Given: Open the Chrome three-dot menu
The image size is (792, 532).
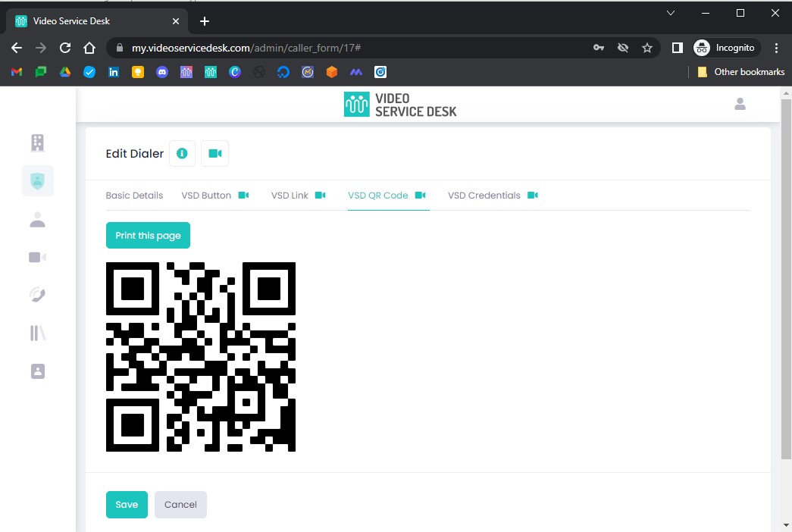Looking at the screenshot, I should point(776,48).
